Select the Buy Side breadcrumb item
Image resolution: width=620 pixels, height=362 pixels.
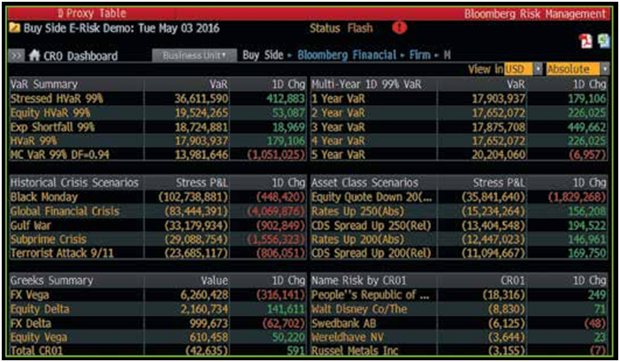pos(263,55)
